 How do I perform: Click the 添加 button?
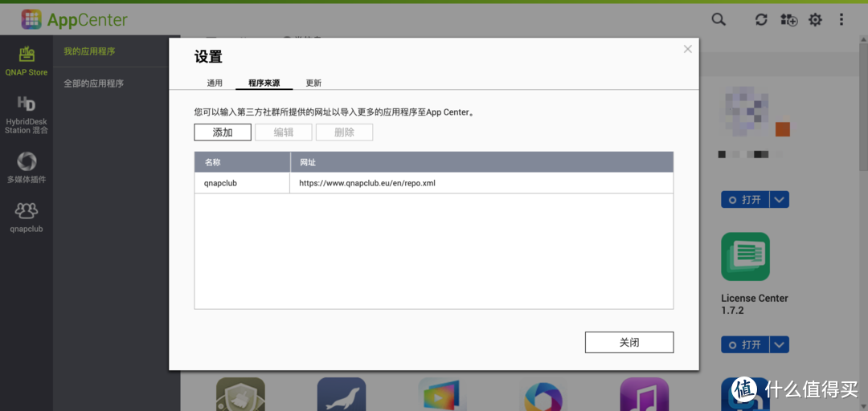tap(223, 132)
